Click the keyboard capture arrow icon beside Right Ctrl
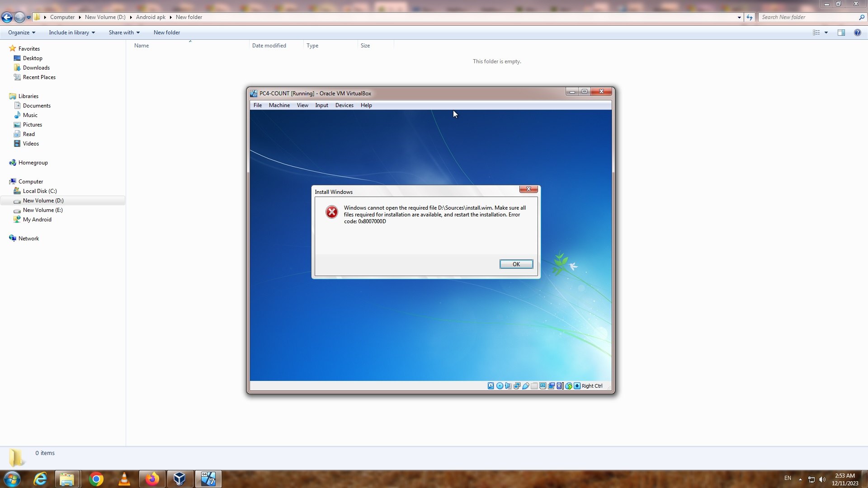This screenshot has width=868, height=488. pyautogui.click(x=577, y=386)
